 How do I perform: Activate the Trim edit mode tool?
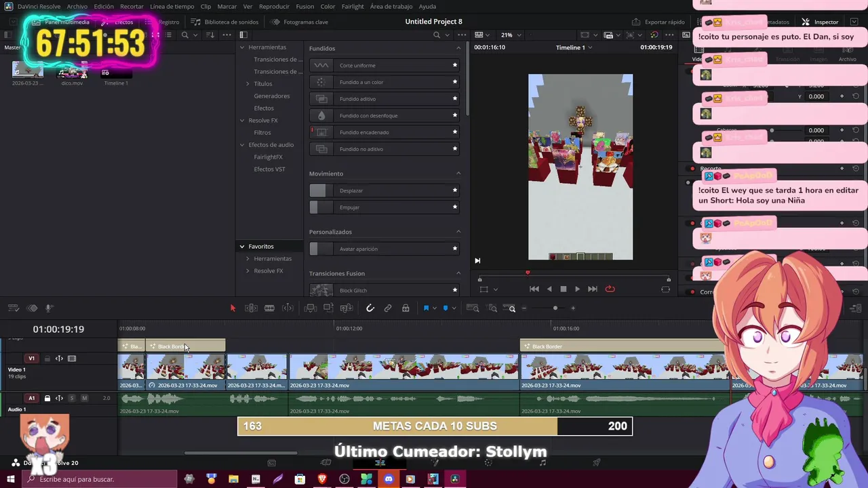click(x=251, y=308)
